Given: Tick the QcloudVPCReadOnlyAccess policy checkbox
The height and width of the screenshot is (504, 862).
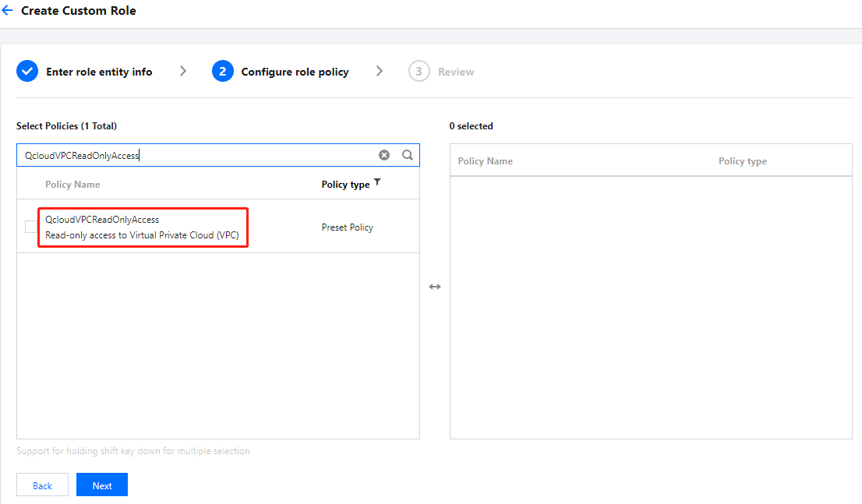Looking at the screenshot, I should click(x=31, y=227).
